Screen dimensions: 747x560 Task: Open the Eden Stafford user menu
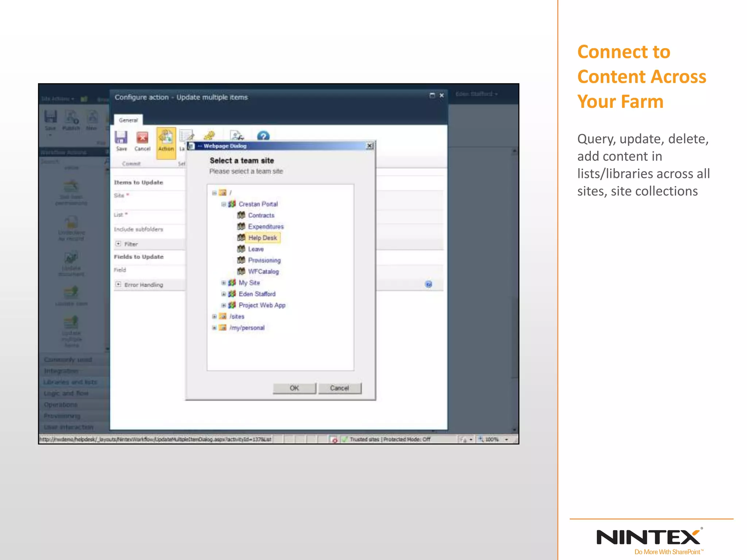(476, 94)
